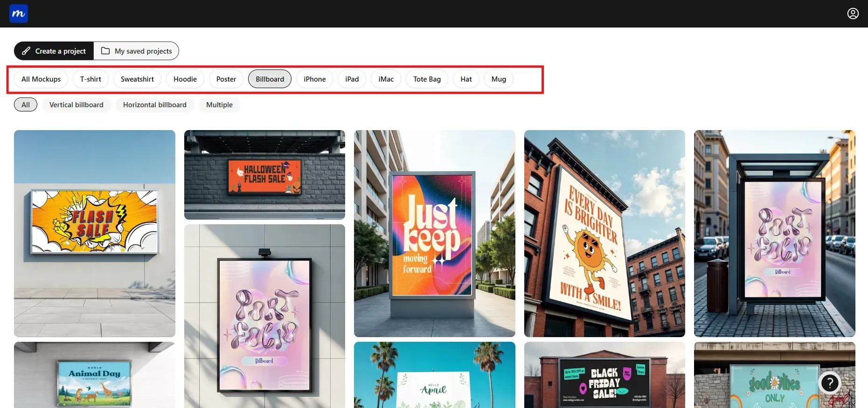Open the help question mark button
The height and width of the screenshot is (408, 868).
829,383
